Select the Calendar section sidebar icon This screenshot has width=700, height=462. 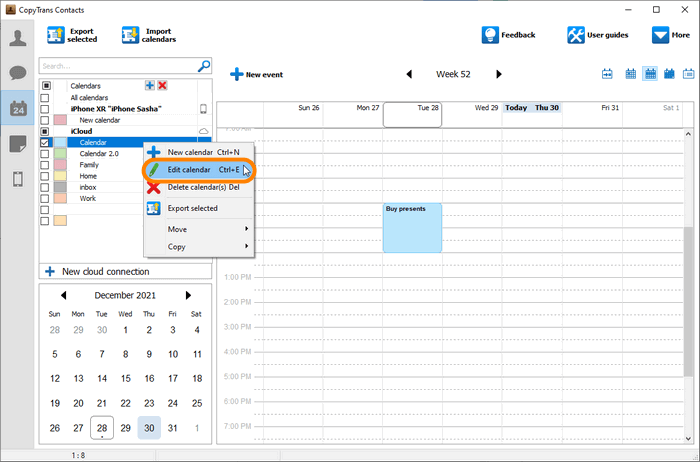(x=18, y=108)
